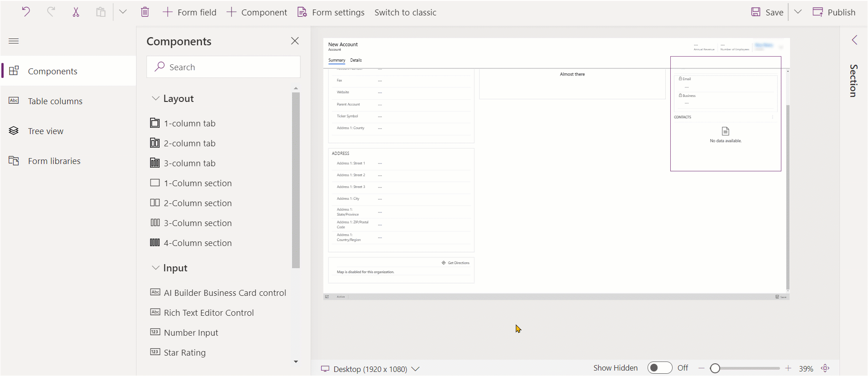Click the components list scrollbar
The image size is (868, 376).
pos(296,180)
